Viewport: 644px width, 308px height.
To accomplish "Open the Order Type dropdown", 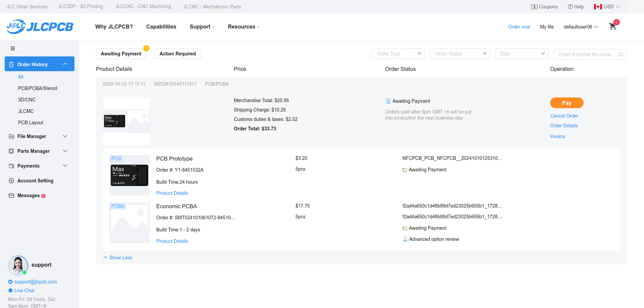I will pos(398,54).
